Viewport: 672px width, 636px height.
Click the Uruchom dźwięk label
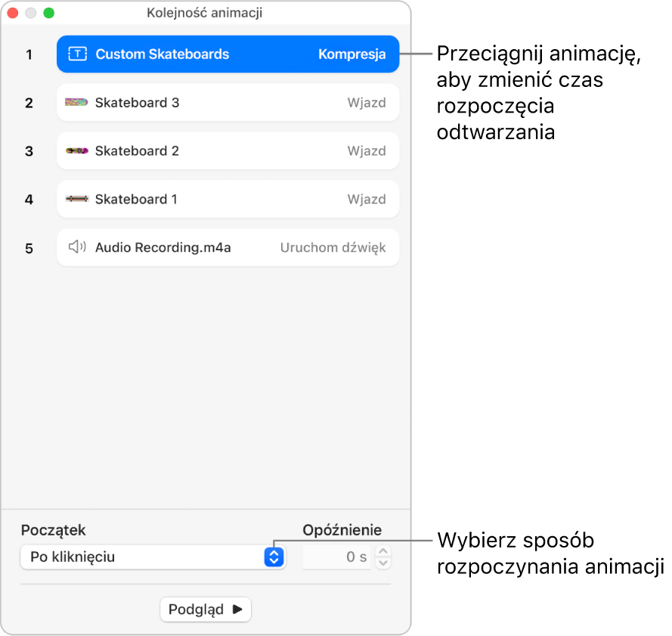pos(333,247)
